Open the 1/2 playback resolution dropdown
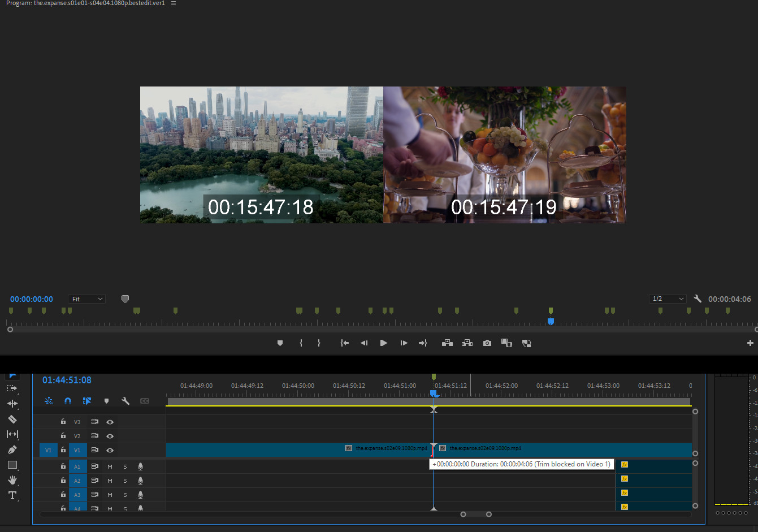This screenshot has height=532, width=758. (x=668, y=299)
